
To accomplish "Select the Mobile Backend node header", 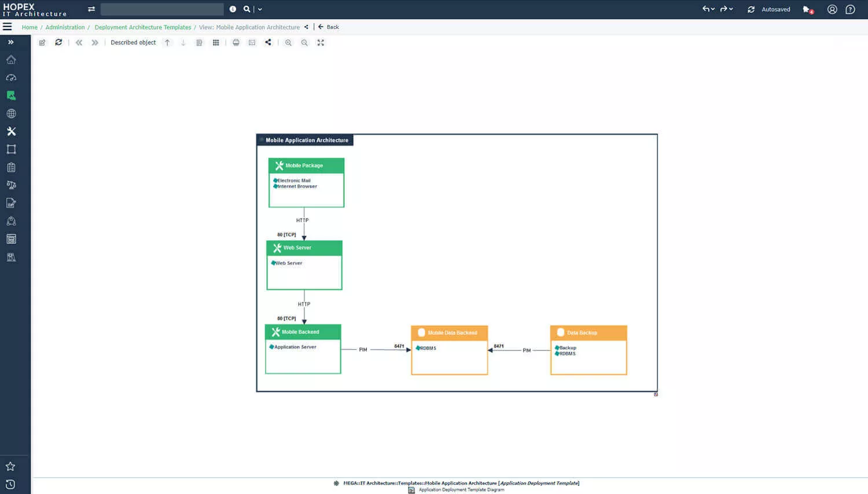I will tap(303, 332).
